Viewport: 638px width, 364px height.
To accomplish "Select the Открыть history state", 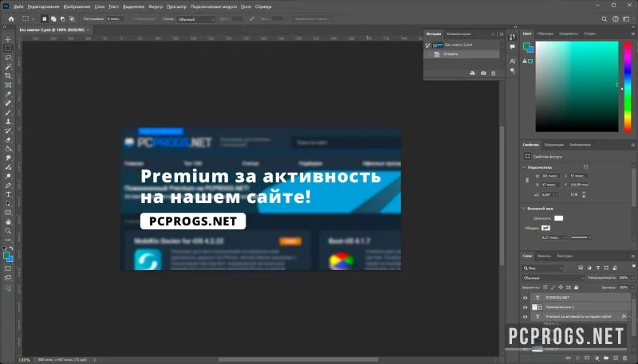I will [462, 54].
